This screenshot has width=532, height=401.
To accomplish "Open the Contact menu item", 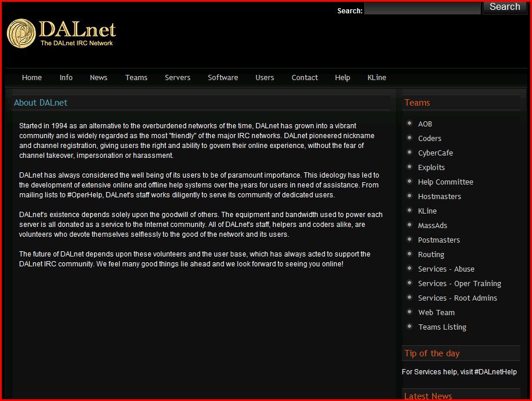I will point(305,78).
